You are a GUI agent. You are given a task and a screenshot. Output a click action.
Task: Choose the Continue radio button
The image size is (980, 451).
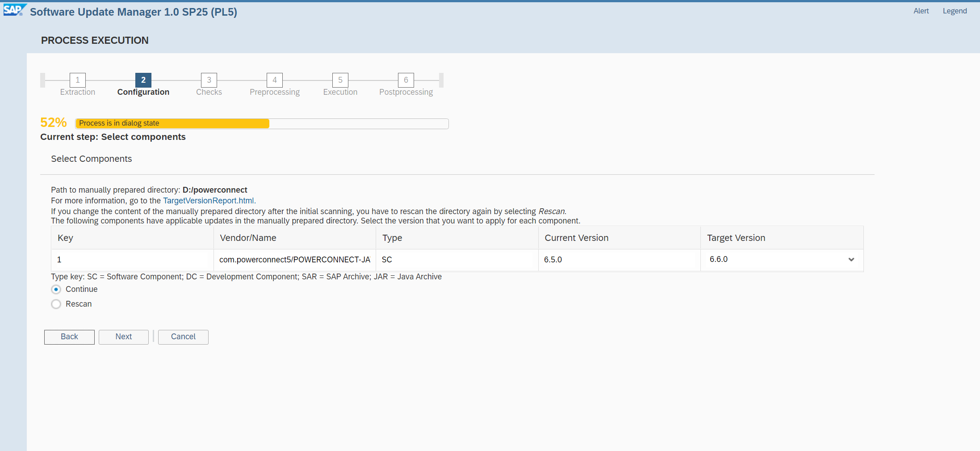click(56, 290)
